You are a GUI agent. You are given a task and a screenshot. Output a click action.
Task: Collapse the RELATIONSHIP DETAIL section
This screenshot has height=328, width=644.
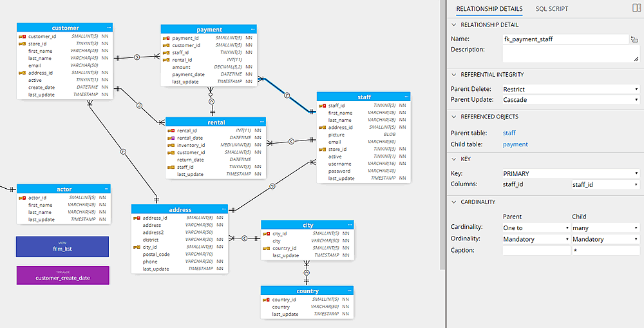(454, 24)
